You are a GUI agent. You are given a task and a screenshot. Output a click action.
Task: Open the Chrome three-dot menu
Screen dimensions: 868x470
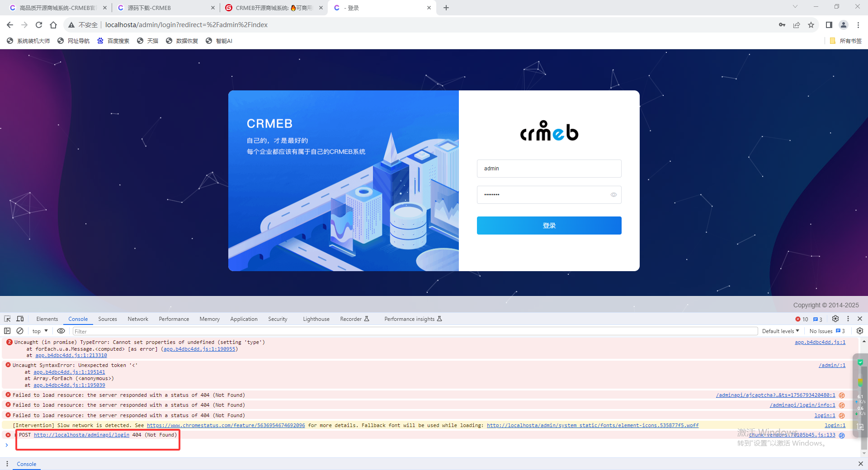[x=858, y=25]
